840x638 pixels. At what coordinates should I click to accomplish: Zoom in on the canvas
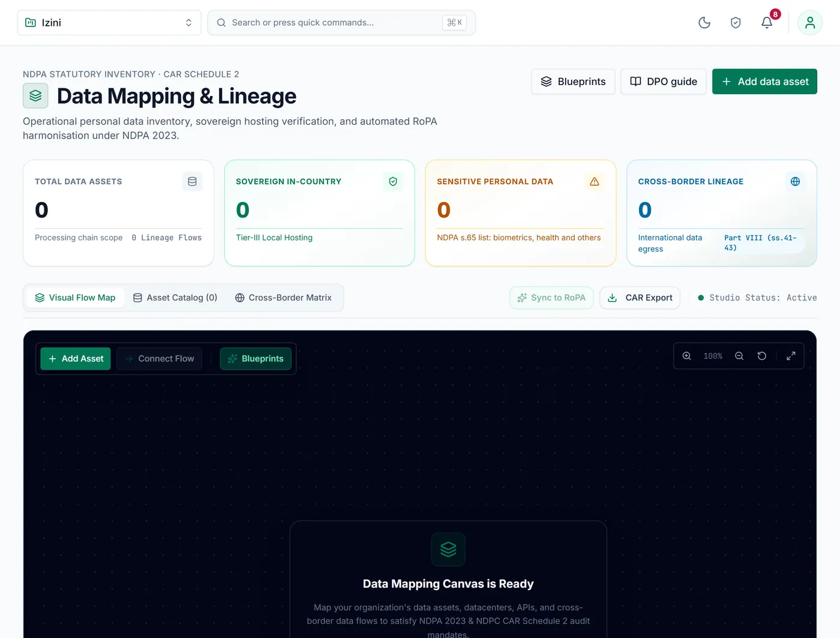pyautogui.click(x=687, y=356)
